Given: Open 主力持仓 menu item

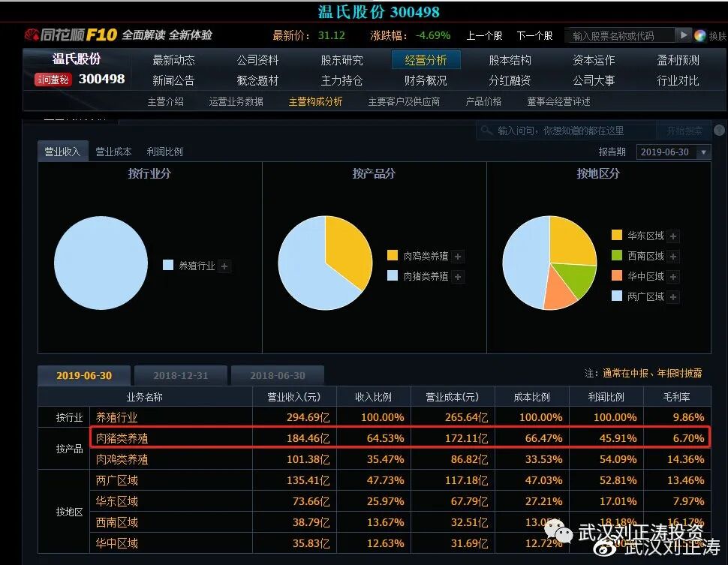Looking at the screenshot, I should pos(341,81).
